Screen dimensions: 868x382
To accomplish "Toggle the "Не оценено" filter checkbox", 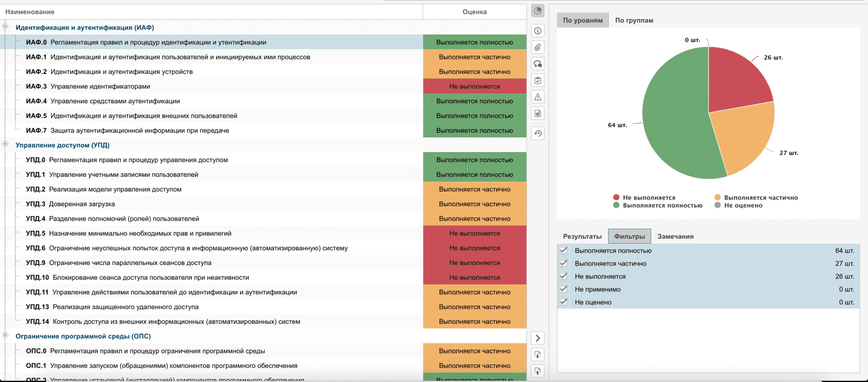I will point(564,301).
